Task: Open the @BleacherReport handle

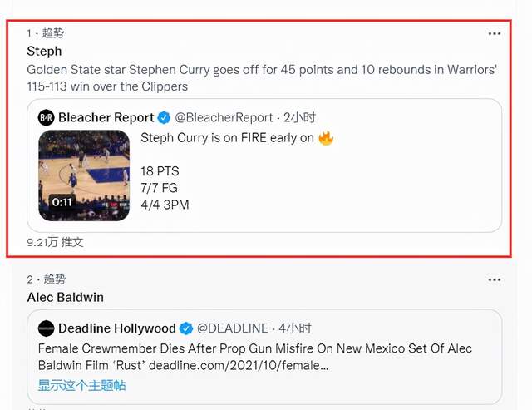Action: pyautogui.click(x=224, y=117)
